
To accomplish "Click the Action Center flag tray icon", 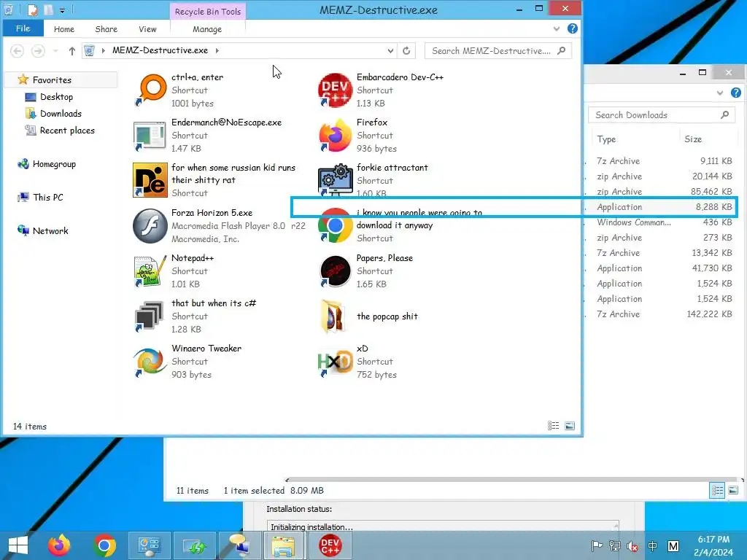I will tap(597, 545).
